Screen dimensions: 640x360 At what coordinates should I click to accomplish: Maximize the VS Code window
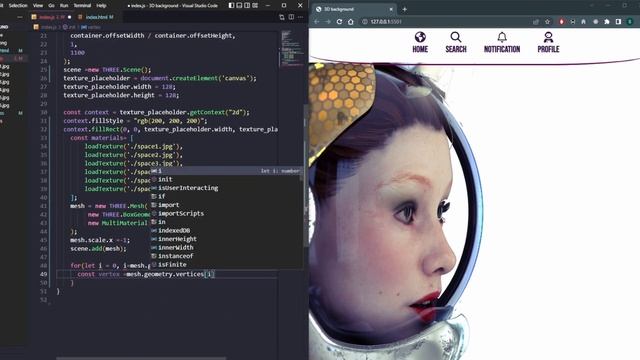tap(284, 5)
